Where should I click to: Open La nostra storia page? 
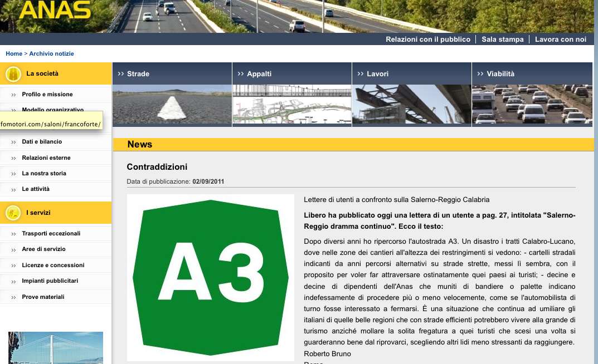click(44, 173)
